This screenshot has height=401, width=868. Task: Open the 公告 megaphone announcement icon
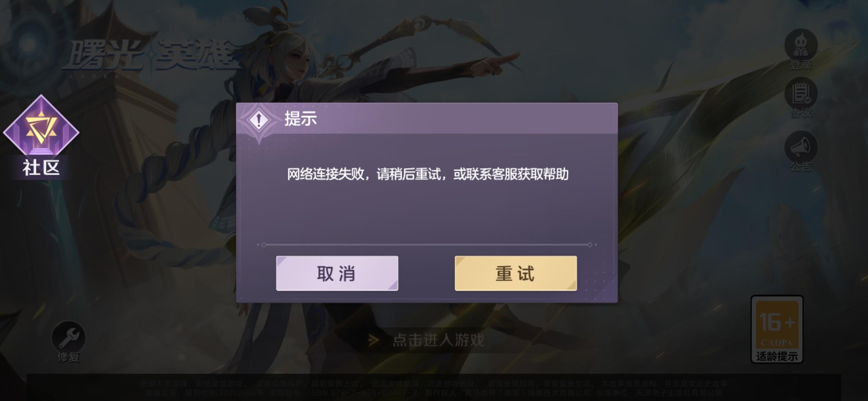pyautogui.click(x=801, y=147)
